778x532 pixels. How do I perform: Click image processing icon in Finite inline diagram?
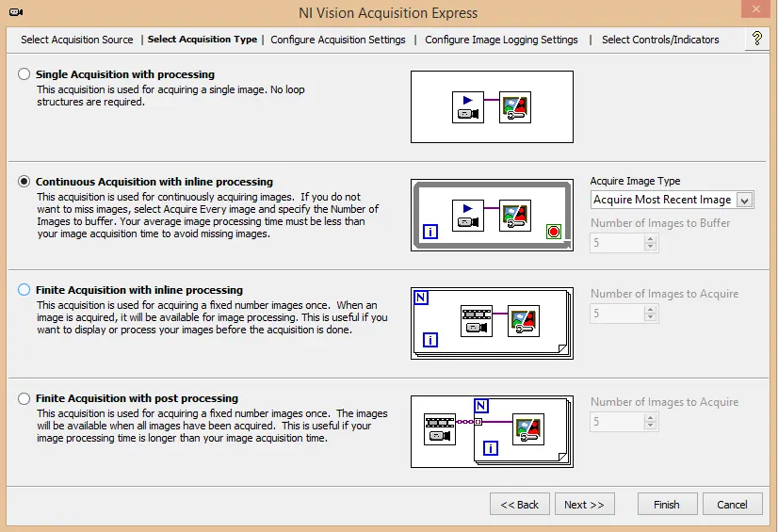524,321
